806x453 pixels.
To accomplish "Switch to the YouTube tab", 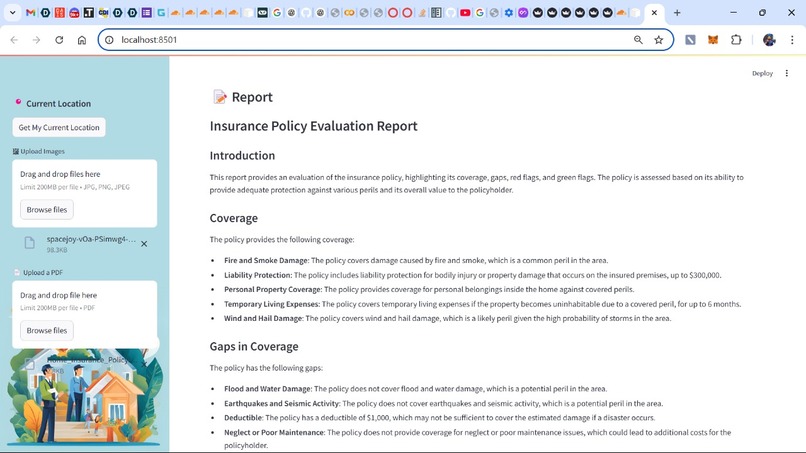I will (x=465, y=12).
